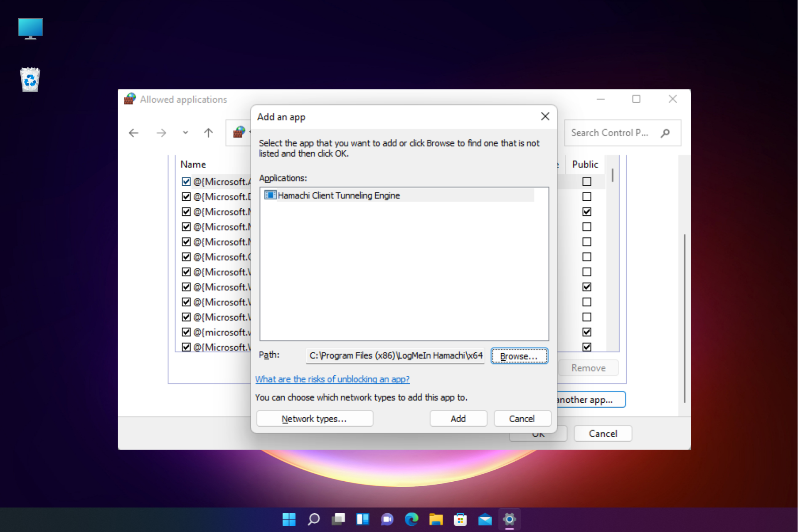Minimize the Allowed applications window
Viewport: 798px width, 532px height.
pyautogui.click(x=601, y=99)
